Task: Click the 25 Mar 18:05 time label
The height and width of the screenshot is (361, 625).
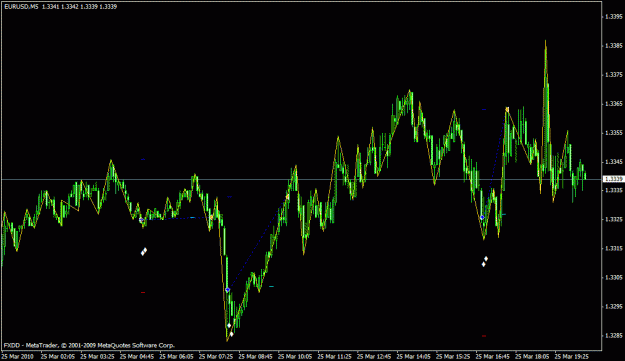Action: click(532, 357)
